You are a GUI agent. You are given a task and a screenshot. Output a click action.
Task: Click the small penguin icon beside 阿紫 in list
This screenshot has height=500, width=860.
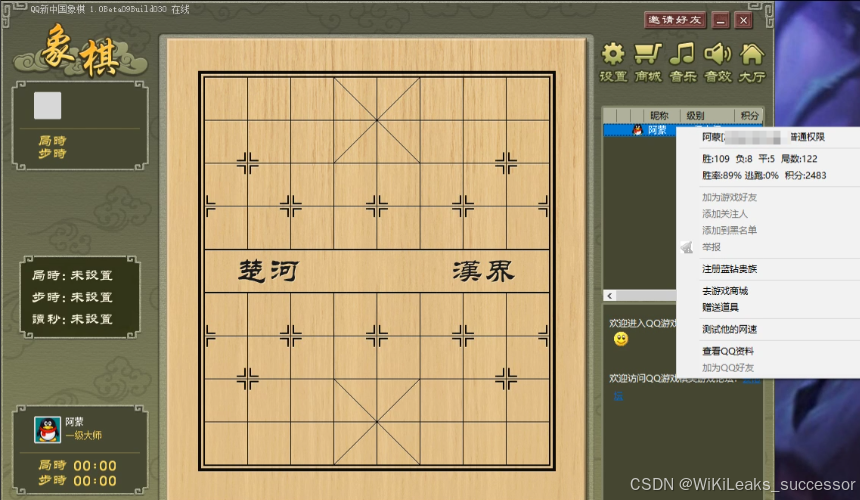click(x=637, y=130)
